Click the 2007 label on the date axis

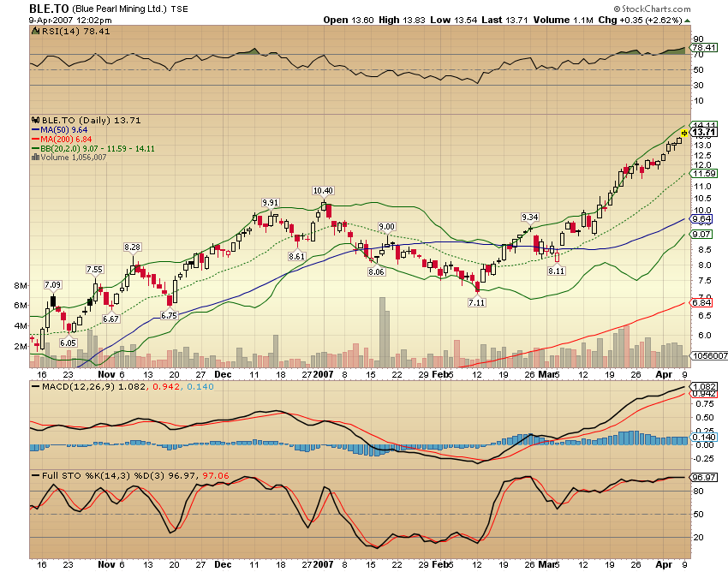[324, 373]
